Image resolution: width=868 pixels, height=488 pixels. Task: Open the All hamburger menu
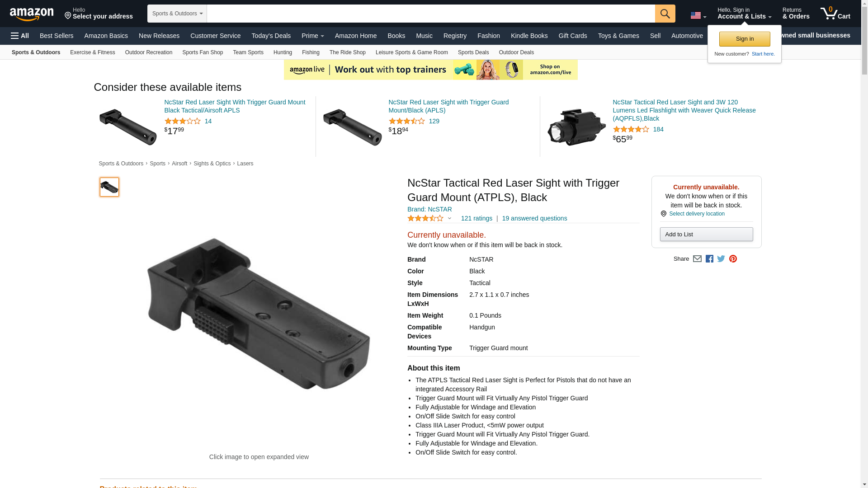(x=20, y=36)
